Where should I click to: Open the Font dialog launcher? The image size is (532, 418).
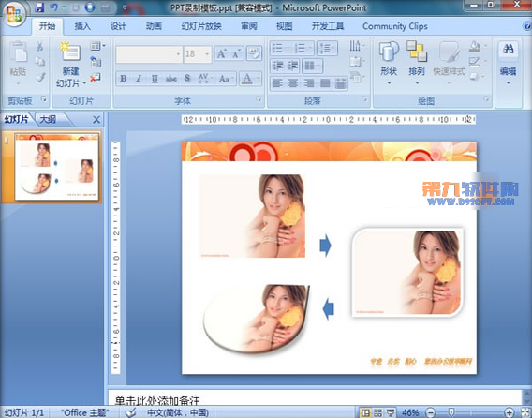(x=259, y=99)
